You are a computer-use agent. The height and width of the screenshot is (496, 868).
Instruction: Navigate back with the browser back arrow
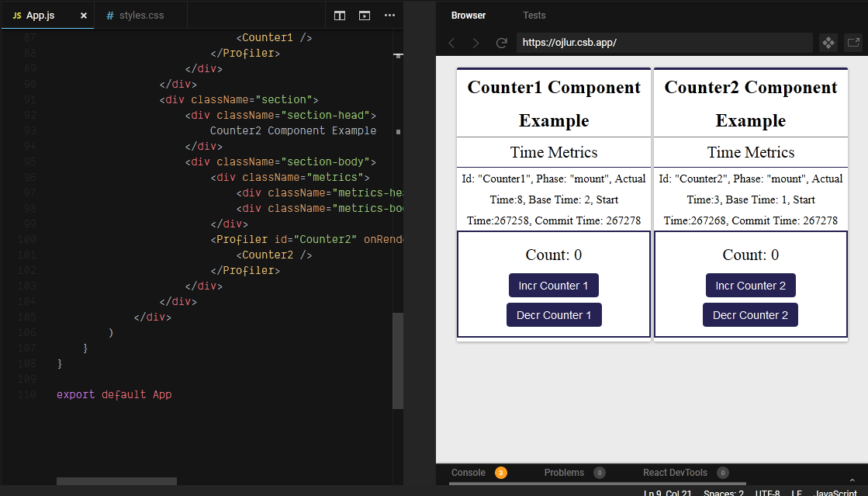(x=451, y=43)
